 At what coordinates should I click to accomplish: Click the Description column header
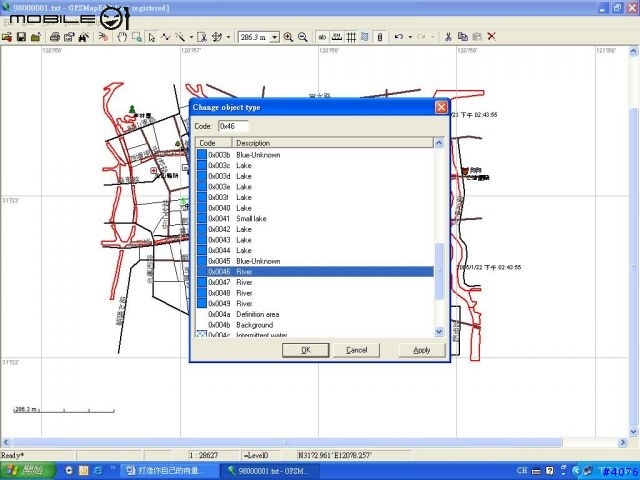click(x=333, y=143)
